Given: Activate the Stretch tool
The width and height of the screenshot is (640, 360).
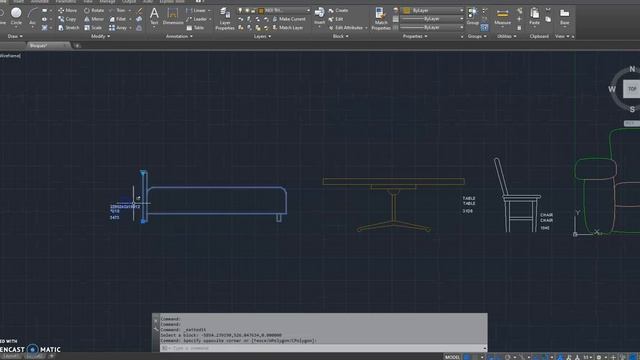Looking at the screenshot, I should click(68, 28).
